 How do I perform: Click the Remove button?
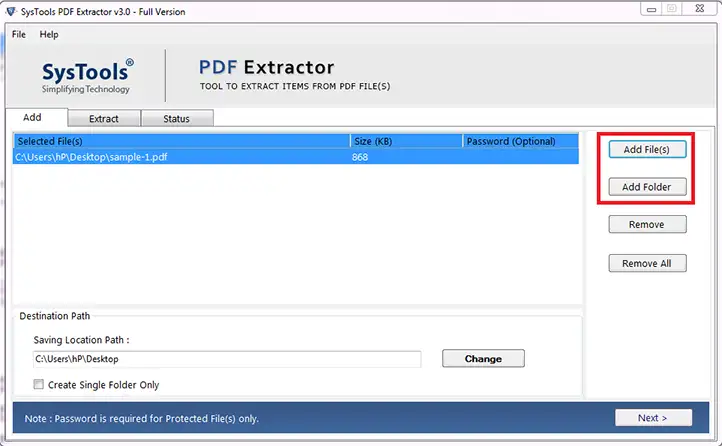(647, 224)
